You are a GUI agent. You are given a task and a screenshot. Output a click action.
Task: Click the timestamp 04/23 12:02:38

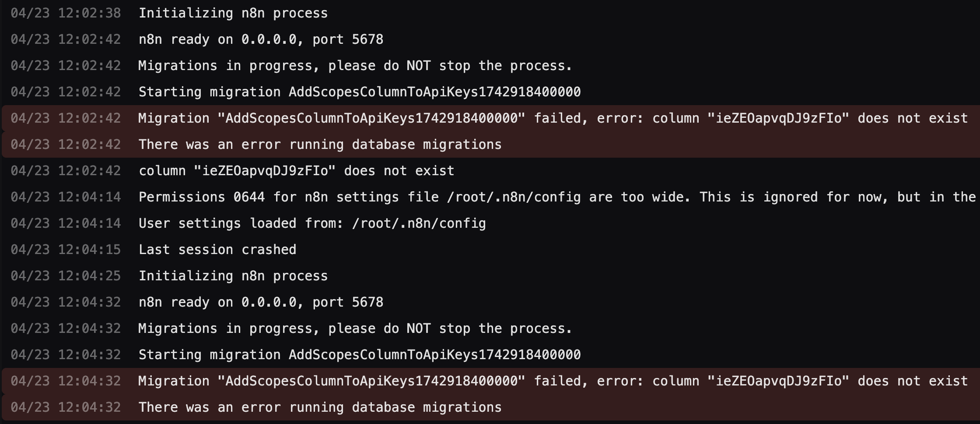click(x=66, y=13)
